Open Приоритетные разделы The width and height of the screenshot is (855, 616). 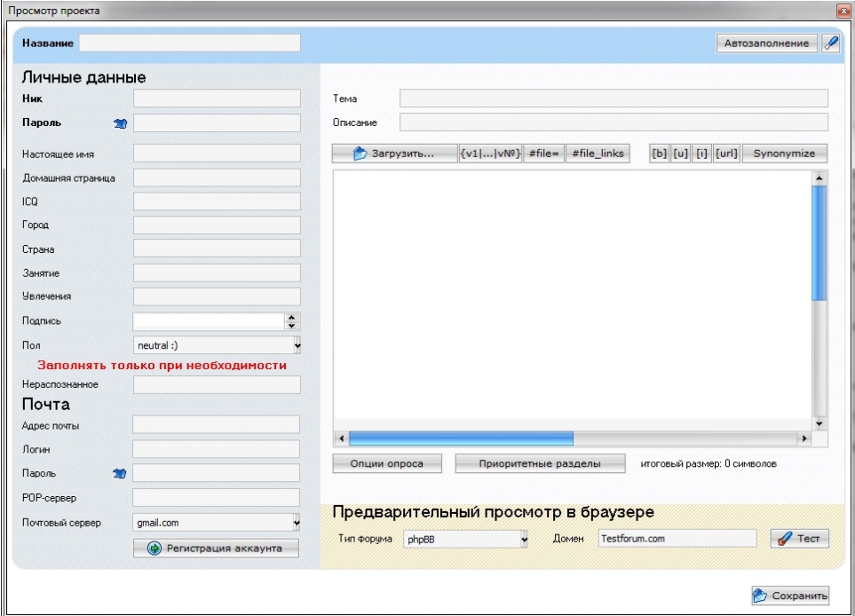pos(540,463)
